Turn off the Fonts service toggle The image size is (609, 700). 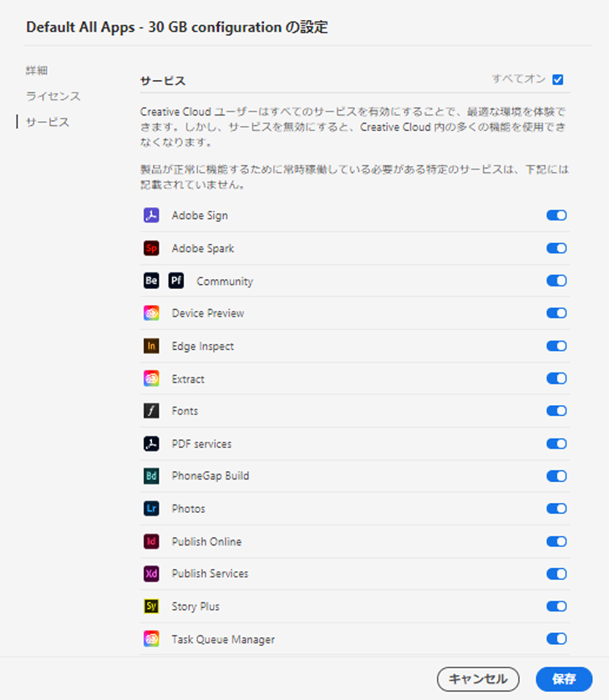click(556, 411)
